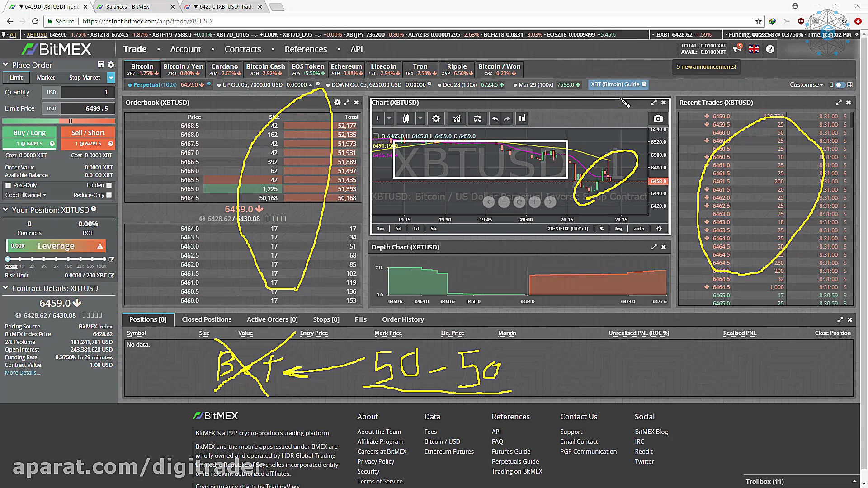This screenshot has width=868, height=488.
Task: Select the Ethereum instrument tab
Action: coord(346,69)
